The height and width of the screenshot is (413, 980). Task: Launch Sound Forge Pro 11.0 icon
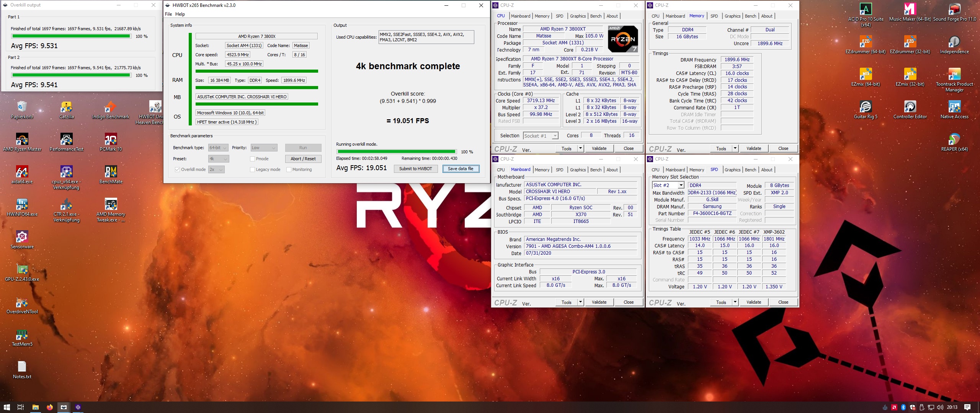[954, 12]
